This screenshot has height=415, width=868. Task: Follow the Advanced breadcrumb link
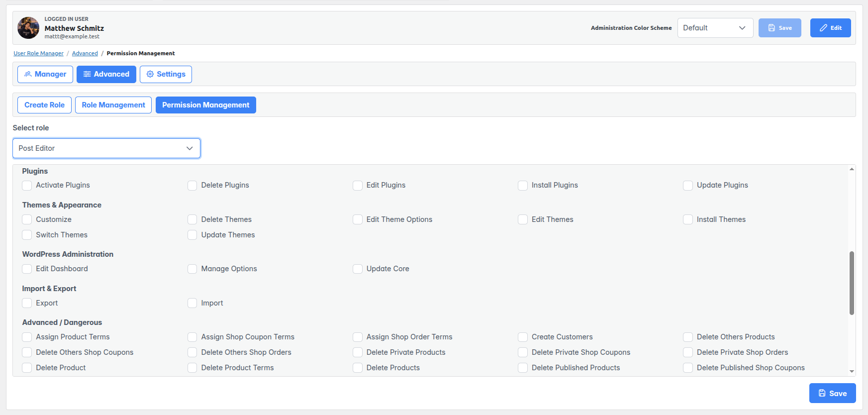coord(85,53)
